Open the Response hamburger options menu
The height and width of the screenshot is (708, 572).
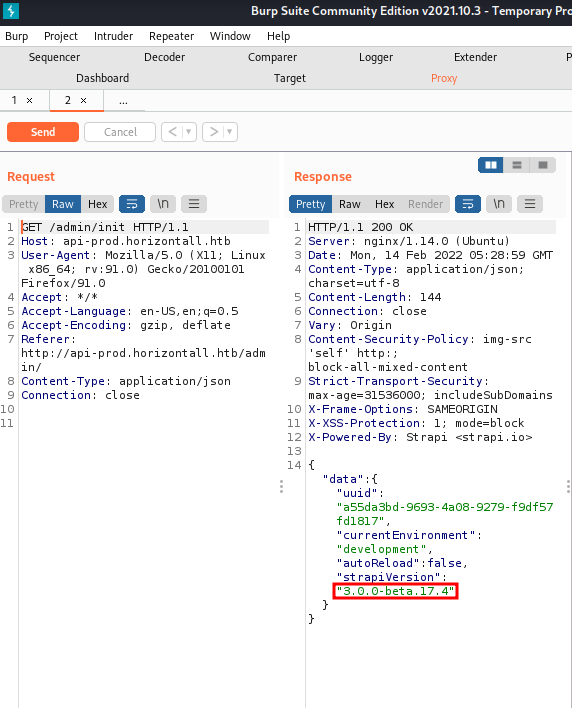pyautogui.click(x=530, y=204)
